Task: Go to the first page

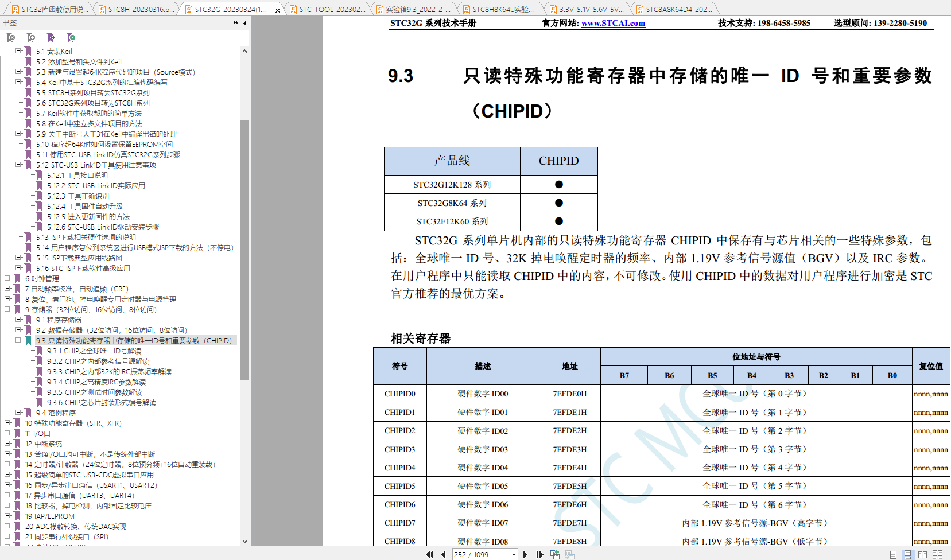Action: pos(429,554)
